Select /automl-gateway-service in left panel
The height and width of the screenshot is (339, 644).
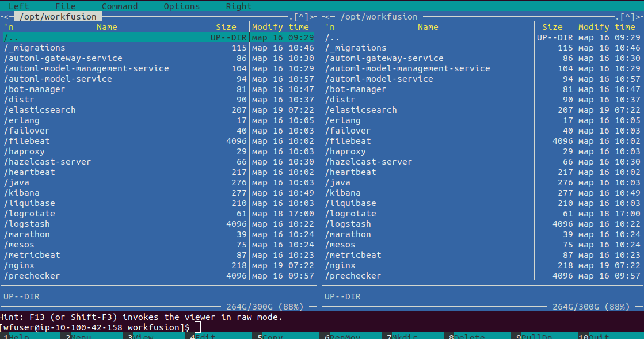pos(159,58)
